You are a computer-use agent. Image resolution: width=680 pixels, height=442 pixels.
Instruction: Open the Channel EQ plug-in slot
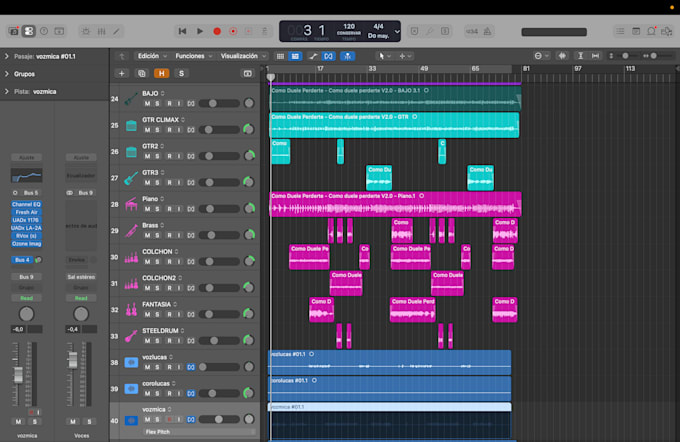[x=26, y=204]
